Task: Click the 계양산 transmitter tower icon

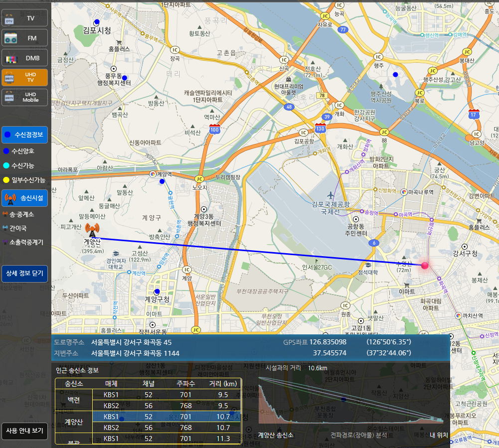Action: [x=92, y=230]
